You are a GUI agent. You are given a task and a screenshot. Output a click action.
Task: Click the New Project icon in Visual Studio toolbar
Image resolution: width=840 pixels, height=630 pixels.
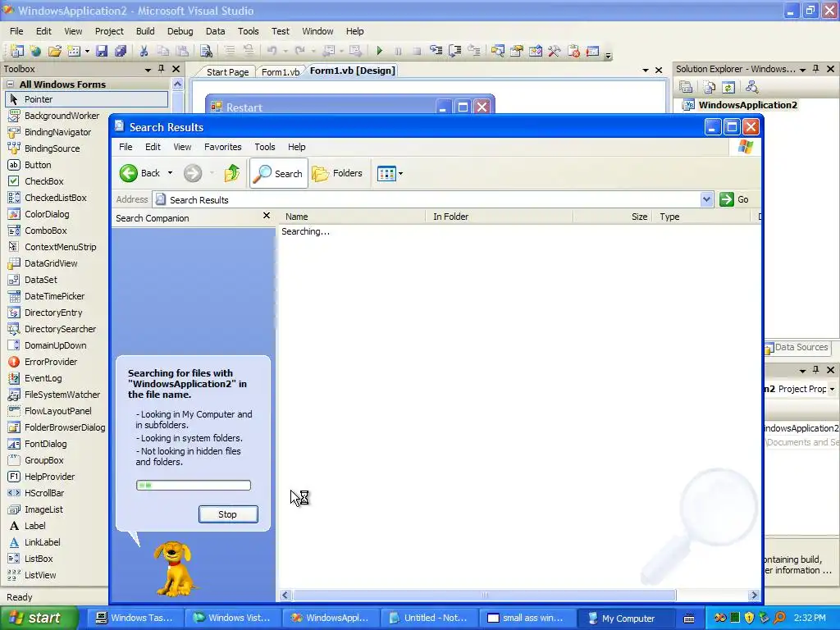(x=16, y=51)
